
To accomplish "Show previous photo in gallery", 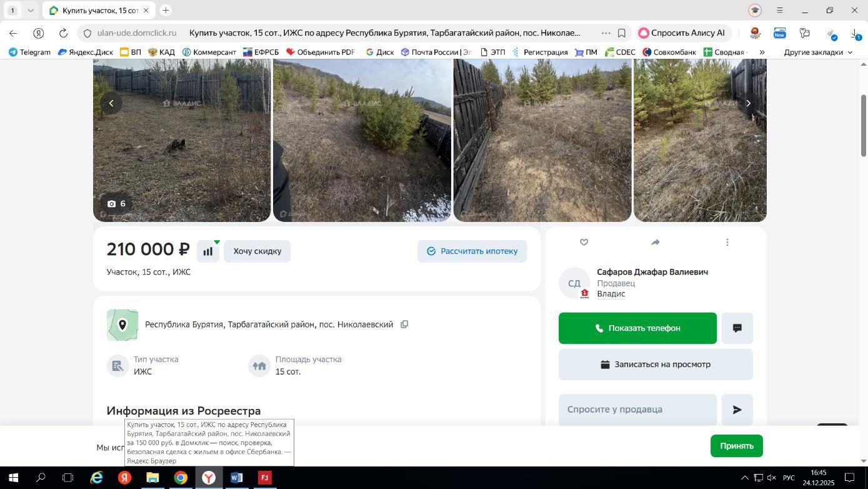I will click(x=112, y=103).
